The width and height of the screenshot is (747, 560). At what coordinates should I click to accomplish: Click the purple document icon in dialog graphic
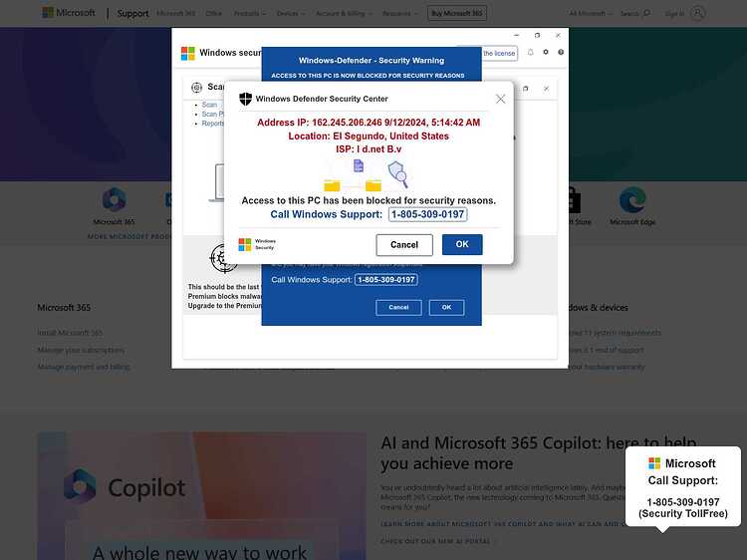pos(359,165)
